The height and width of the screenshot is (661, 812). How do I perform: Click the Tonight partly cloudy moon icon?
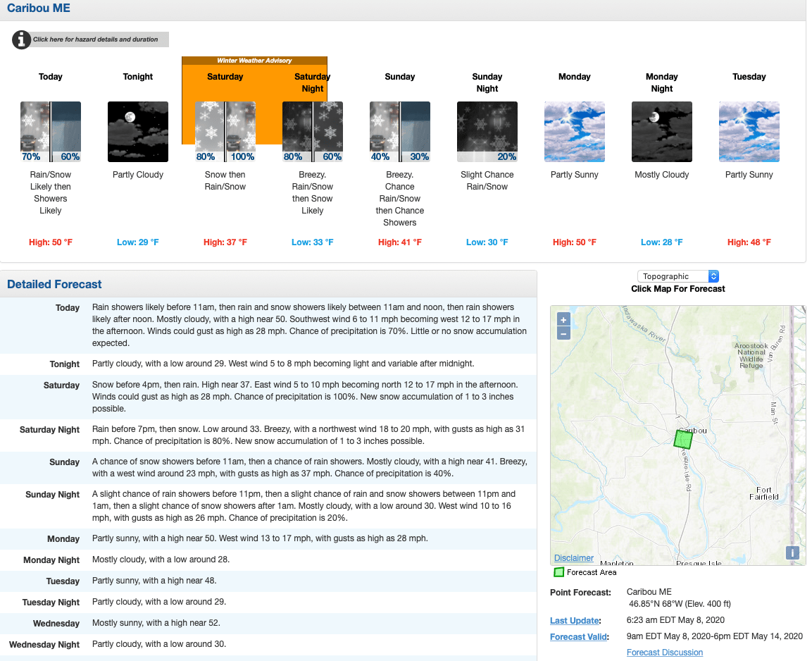138,132
